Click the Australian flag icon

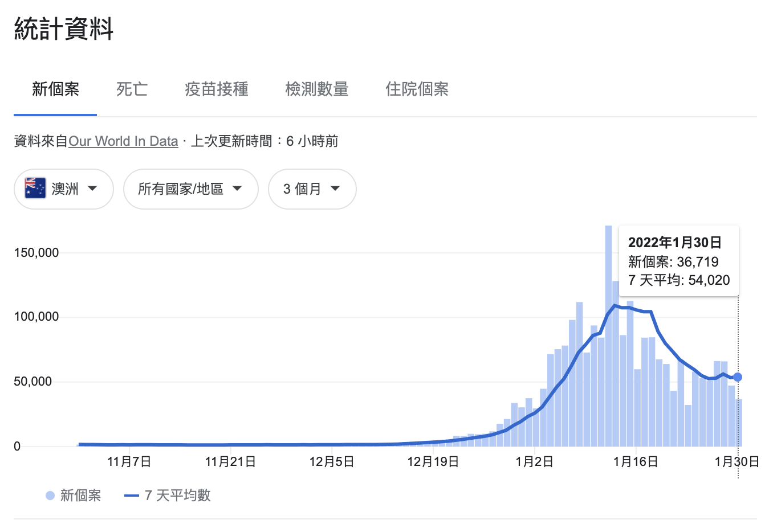point(33,189)
